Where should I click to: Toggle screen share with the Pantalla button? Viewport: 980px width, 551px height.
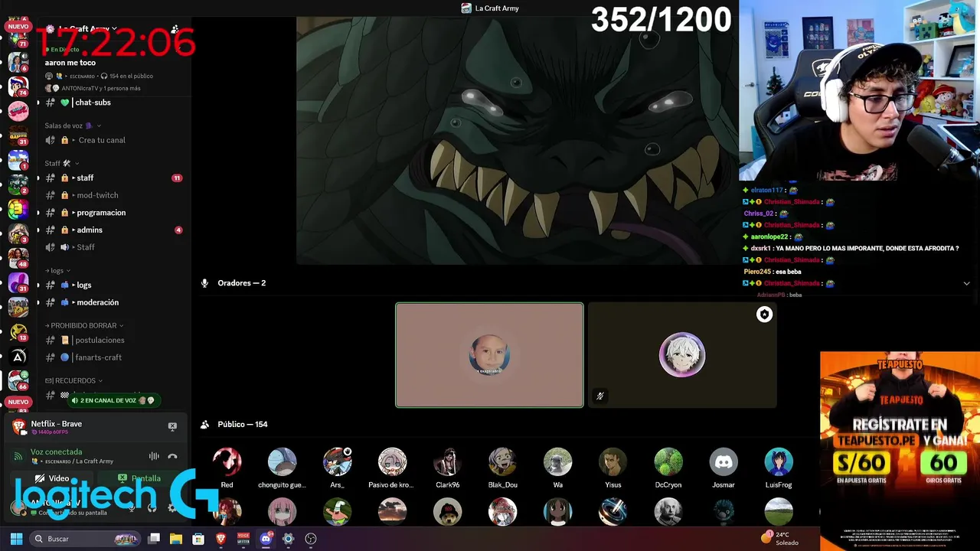[x=139, y=478]
